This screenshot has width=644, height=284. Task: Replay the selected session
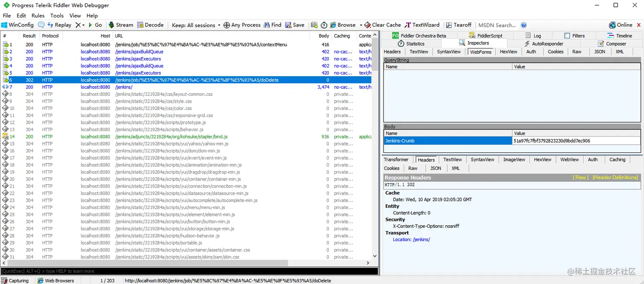[59, 25]
